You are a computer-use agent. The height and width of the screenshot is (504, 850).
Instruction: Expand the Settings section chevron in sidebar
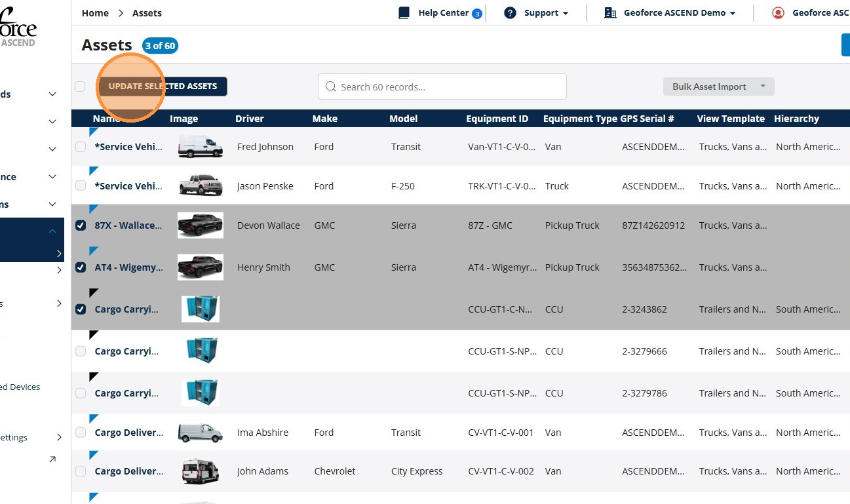point(59,437)
